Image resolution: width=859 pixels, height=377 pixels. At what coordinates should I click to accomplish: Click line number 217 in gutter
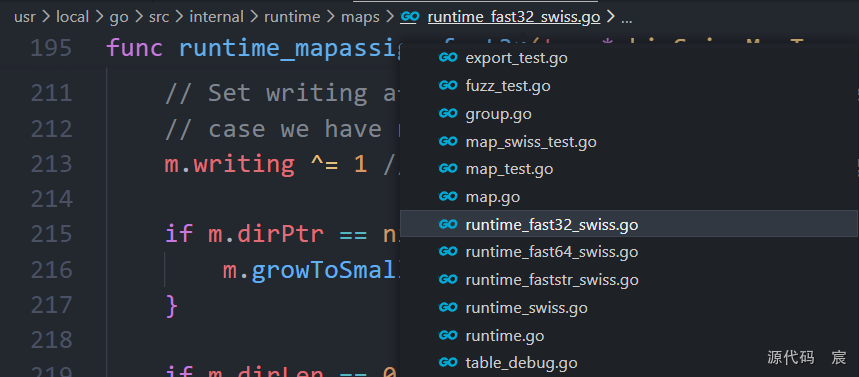tap(51, 305)
